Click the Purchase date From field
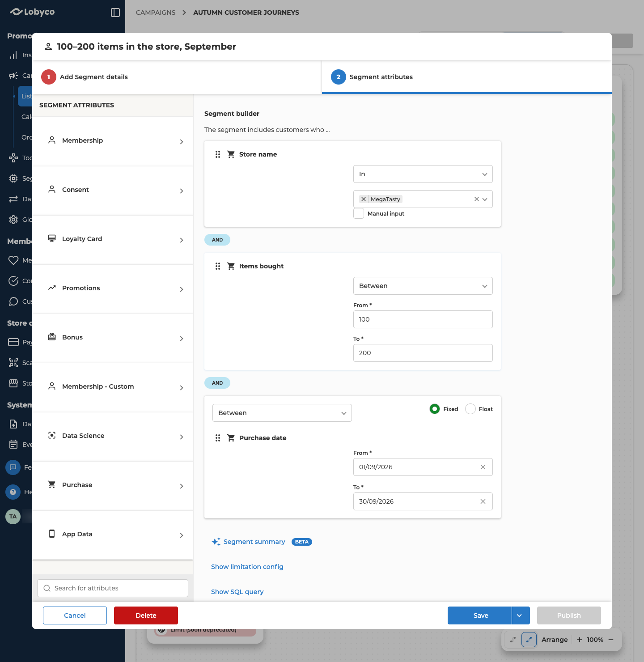Image resolution: width=644 pixels, height=662 pixels. coord(423,467)
